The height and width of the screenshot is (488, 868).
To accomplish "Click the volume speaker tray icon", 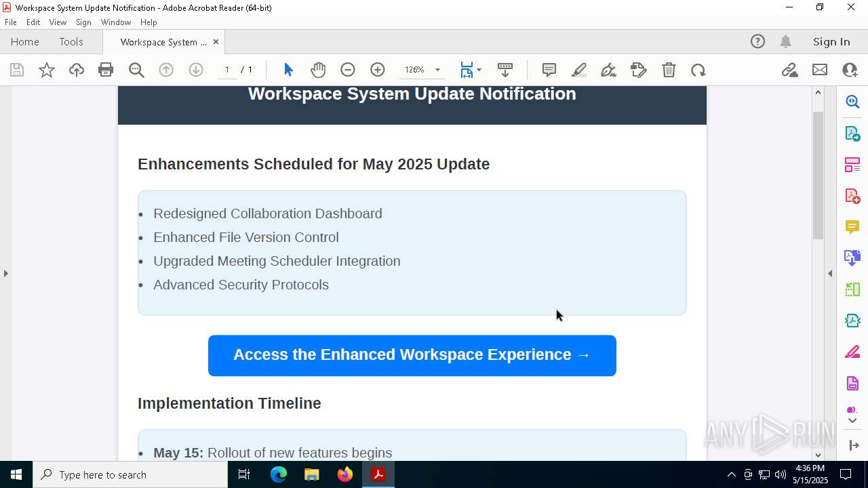I will pos(781,474).
